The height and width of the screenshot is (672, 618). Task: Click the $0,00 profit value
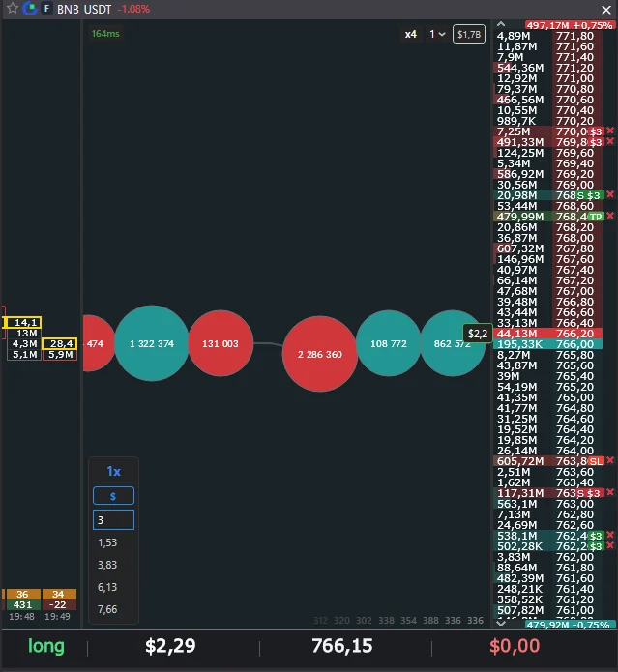(515, 646)
